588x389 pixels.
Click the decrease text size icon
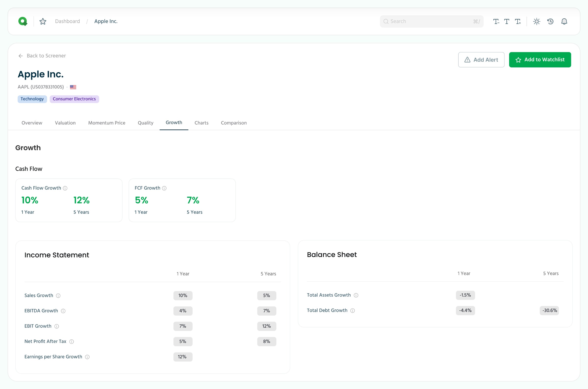click(x=496, y=22)
